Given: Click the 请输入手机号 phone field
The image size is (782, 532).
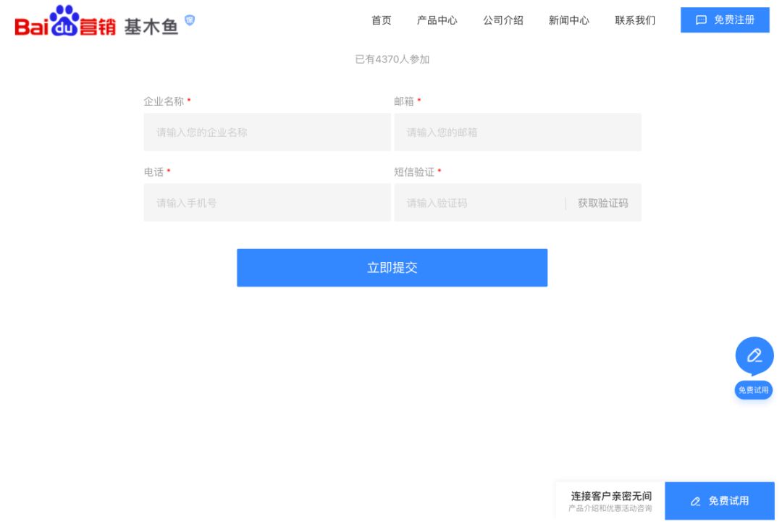Looking at the screenshot, I should pyautogui.click(x=266, y=203).
